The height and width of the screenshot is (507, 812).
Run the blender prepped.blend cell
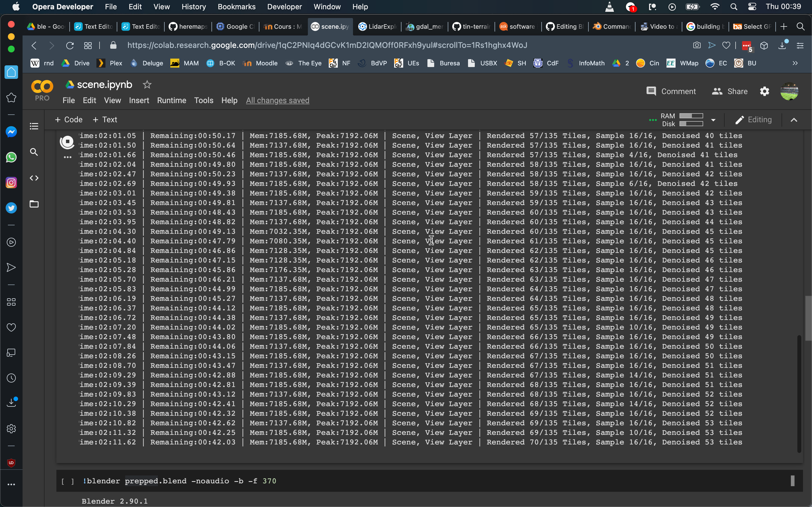(x=67, y=481)
